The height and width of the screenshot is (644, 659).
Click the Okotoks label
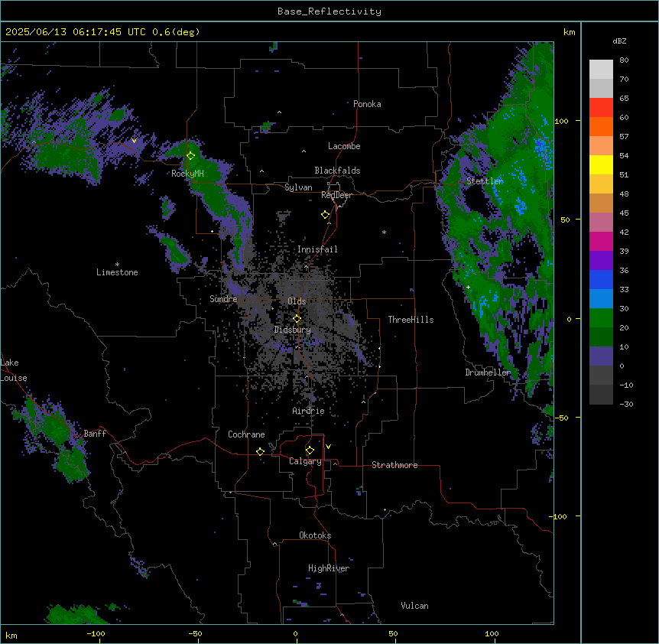click(x=315, y=535)
